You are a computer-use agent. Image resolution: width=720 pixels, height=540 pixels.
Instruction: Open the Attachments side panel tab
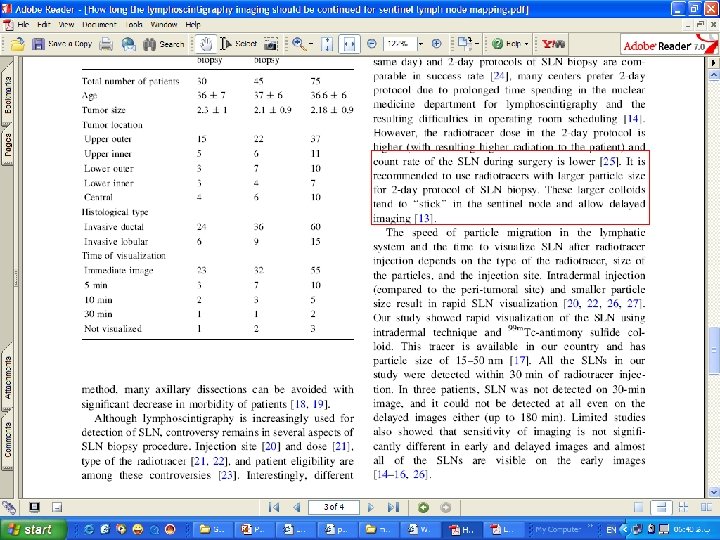7,379
